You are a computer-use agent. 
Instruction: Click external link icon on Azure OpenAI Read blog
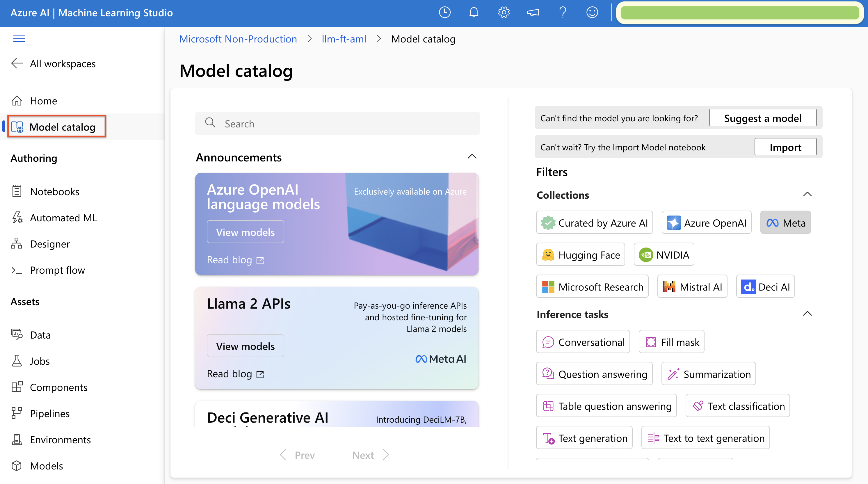pyautogui.click(x=260, y=261)
